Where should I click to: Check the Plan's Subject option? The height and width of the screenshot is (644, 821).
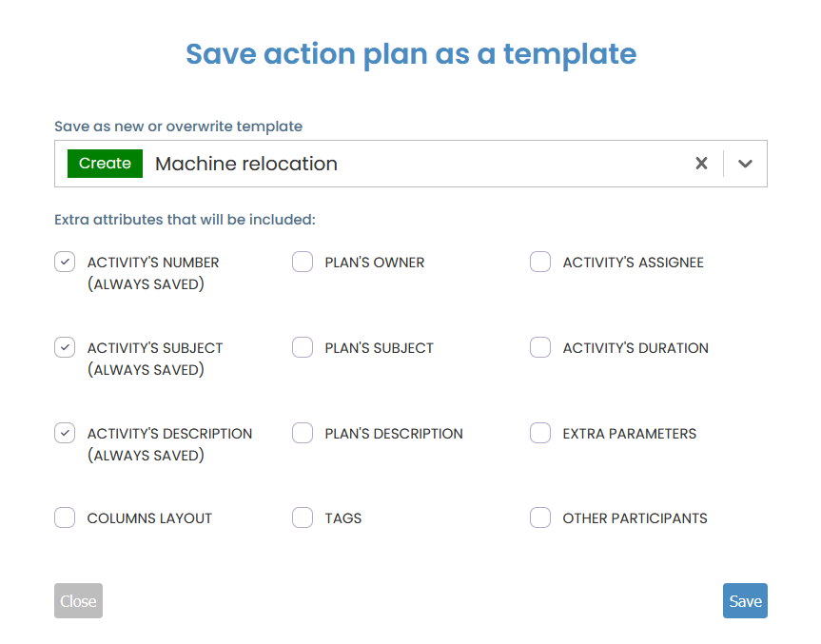click(x=303, y=348)
